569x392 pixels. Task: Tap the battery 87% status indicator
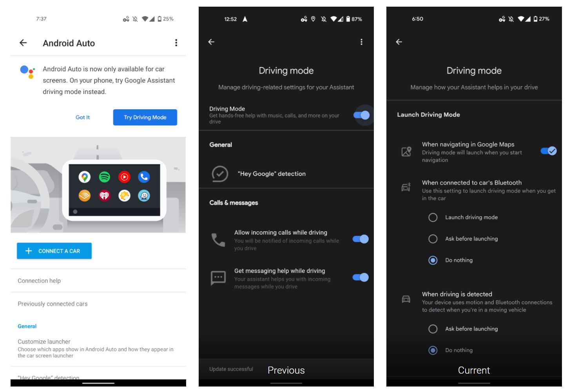pos(354,19)
